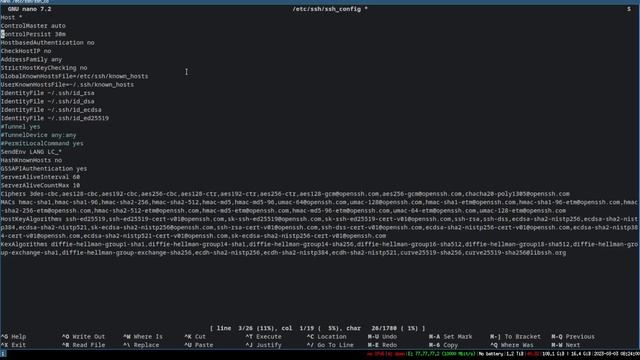The width and height of the screenshot is (640, 360).
Task: Click the ServerAliveInterval 60 line
Action: pos(40,177)
